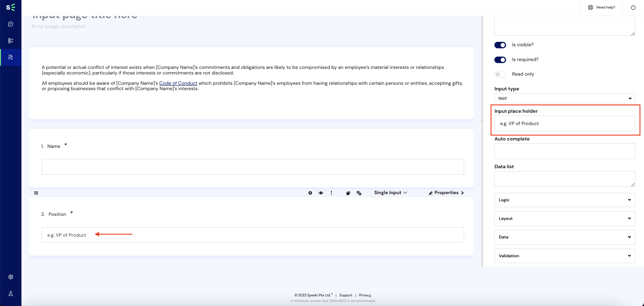Click the 'Code of Conduct' hyperlink
The height and width of the screenshot is (306, 644).
pos(178,83)
